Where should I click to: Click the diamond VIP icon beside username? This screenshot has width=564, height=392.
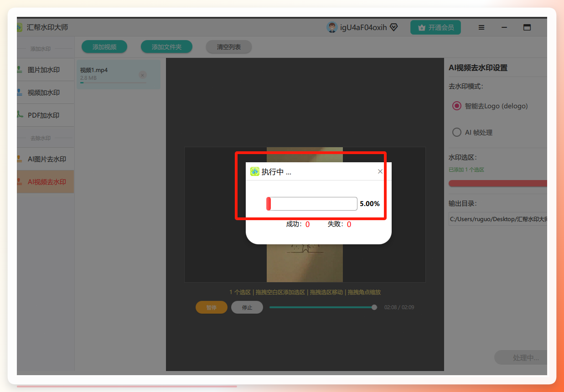coord(393,27)
